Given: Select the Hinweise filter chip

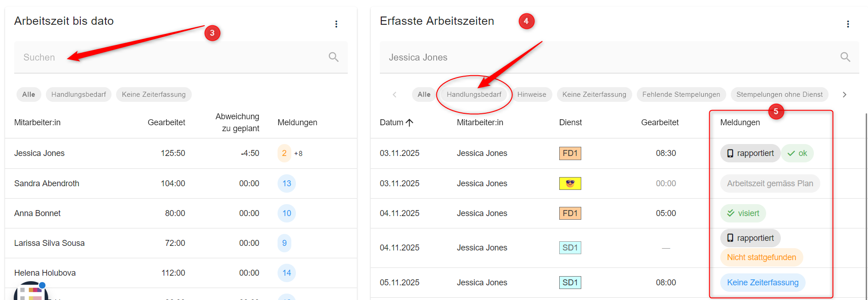Looking at the screenshot, I should pyautogui.click(x=532, y=94).
